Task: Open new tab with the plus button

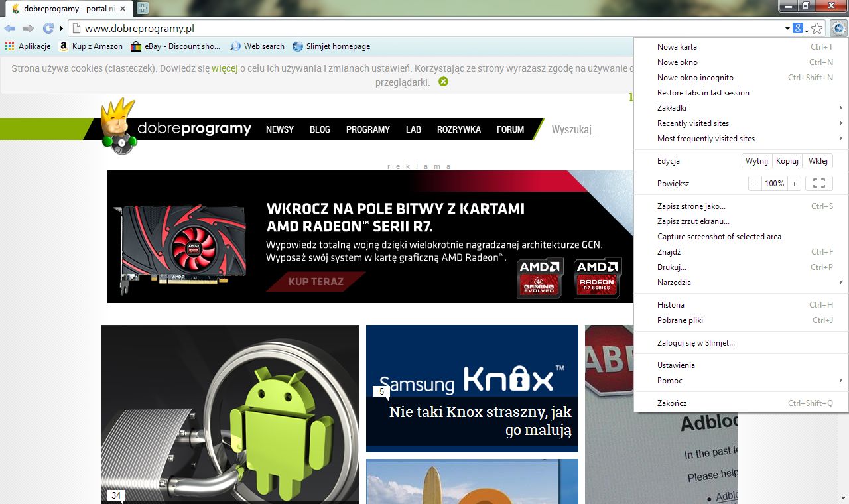Action: pos(142,9)
